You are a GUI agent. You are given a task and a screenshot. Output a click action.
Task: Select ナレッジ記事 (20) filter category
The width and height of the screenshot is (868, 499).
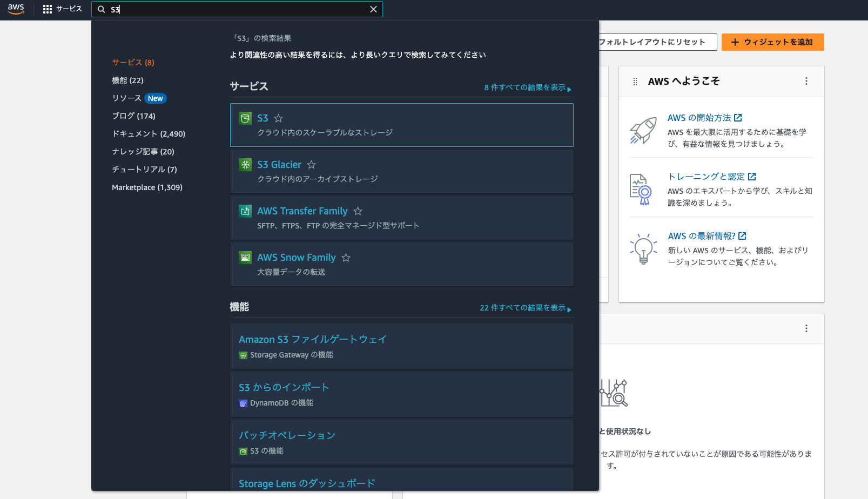click(x=143, y=152)
